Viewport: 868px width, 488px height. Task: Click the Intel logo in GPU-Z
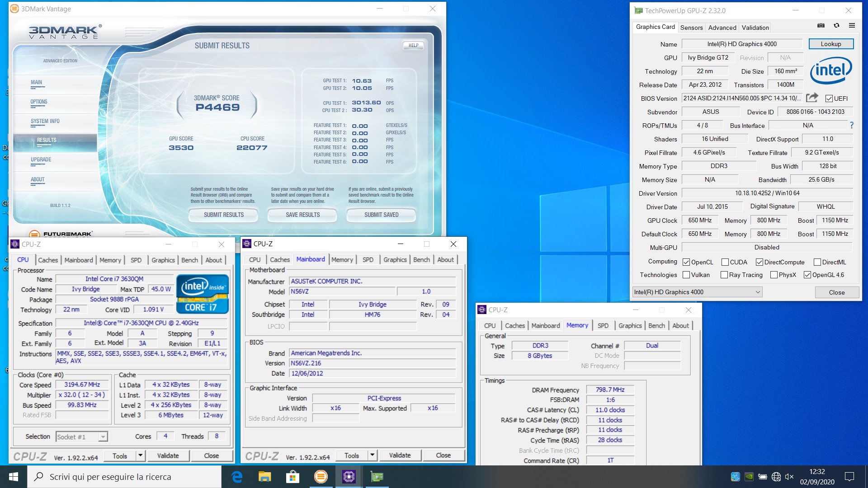point(831,70)
